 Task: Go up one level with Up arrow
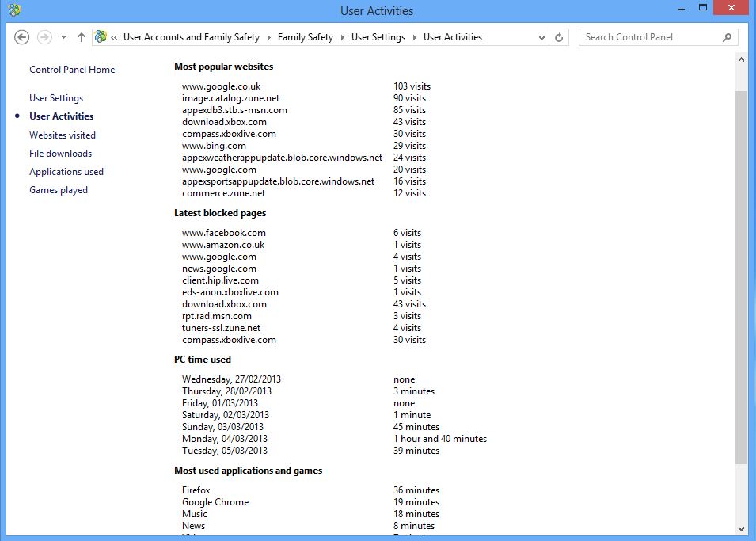[81, 37]
